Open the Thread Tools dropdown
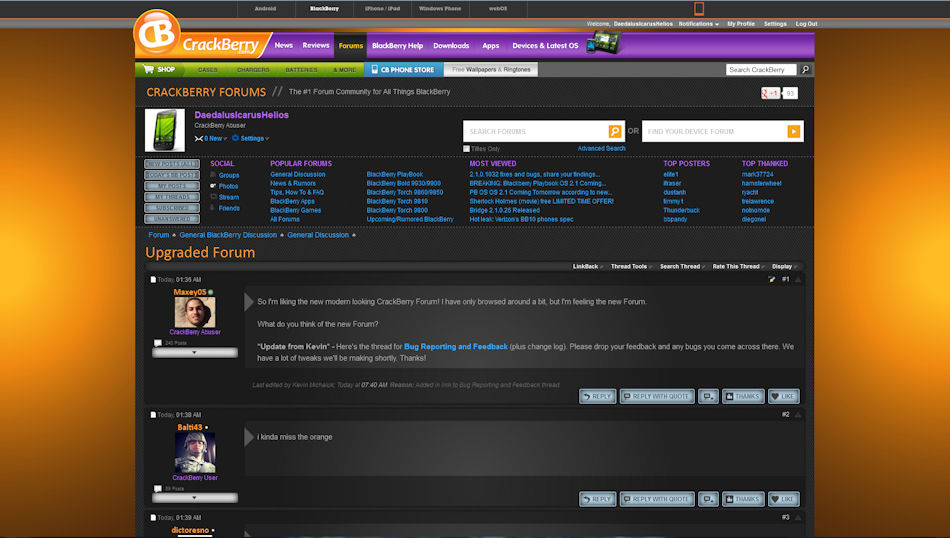The height and width of the screenshot is (538, 950). tap(631, 267)
